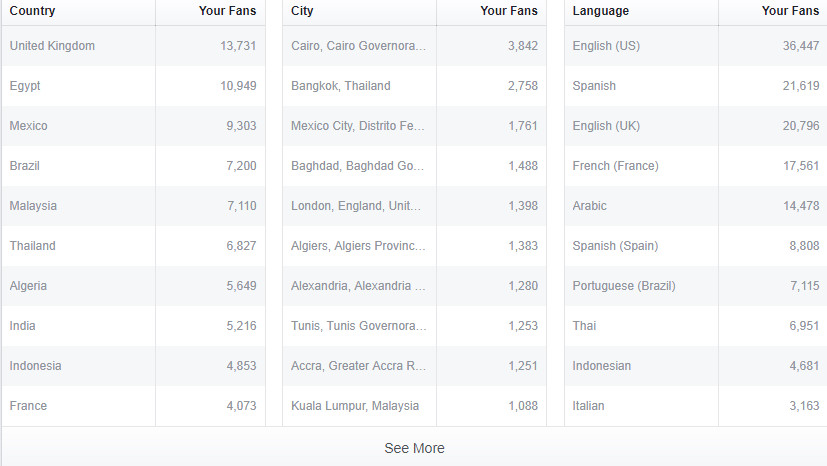Click the Cairo, Cairo Governorate entry
The height and width of the screenshot is (466, 827).
[358, 46]
